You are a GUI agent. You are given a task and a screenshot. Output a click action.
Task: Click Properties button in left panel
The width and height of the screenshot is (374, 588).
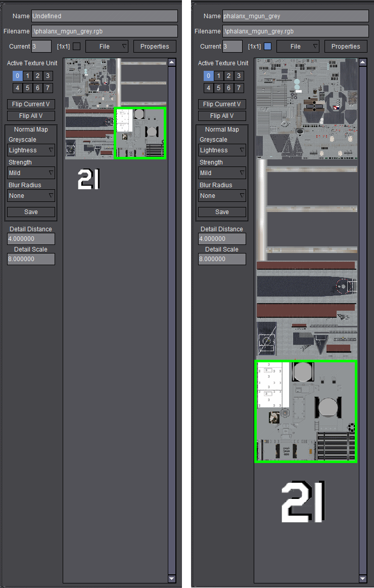pos(155,47)
